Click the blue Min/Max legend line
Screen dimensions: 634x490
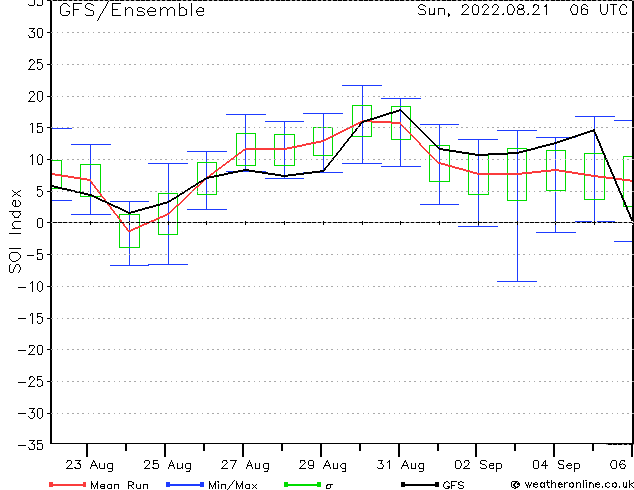[185, 484]
